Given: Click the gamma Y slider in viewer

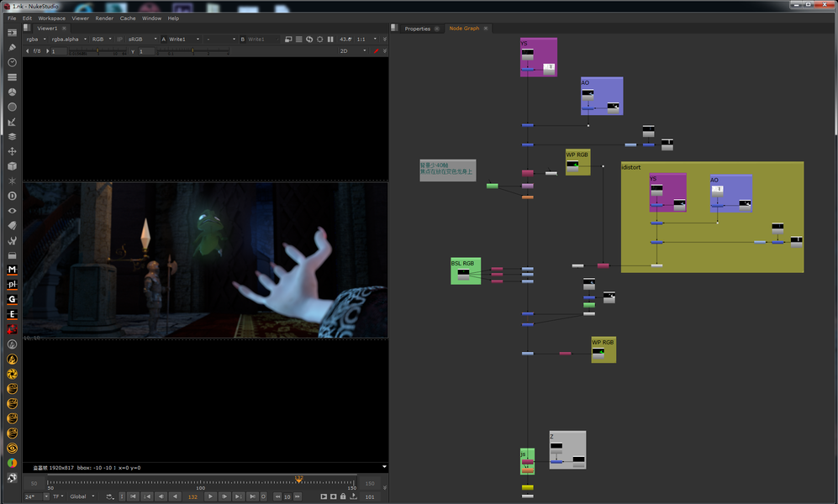Looking at the screenshot, I should click(x=192, y=52).
